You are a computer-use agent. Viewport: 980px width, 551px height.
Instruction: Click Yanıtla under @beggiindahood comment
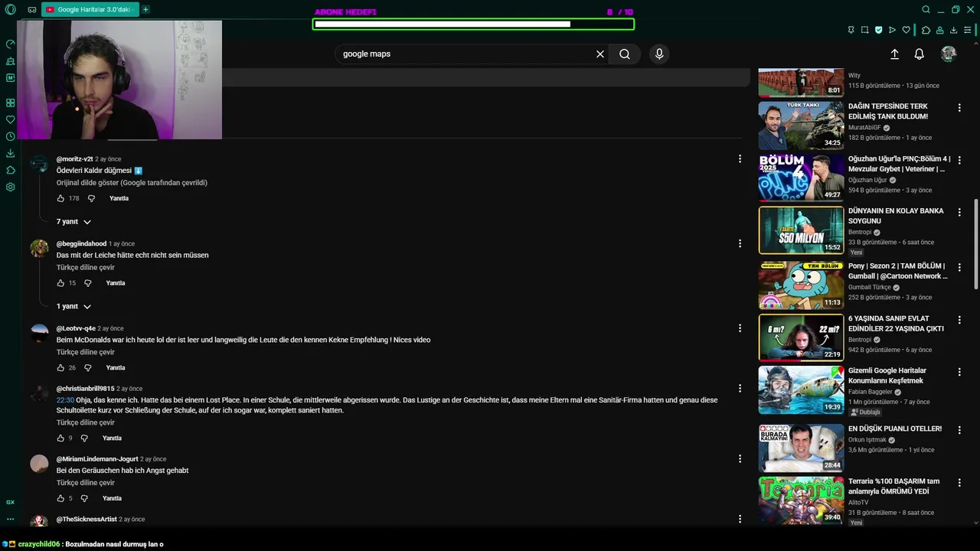pyautogui.click(x=115, y=283)
